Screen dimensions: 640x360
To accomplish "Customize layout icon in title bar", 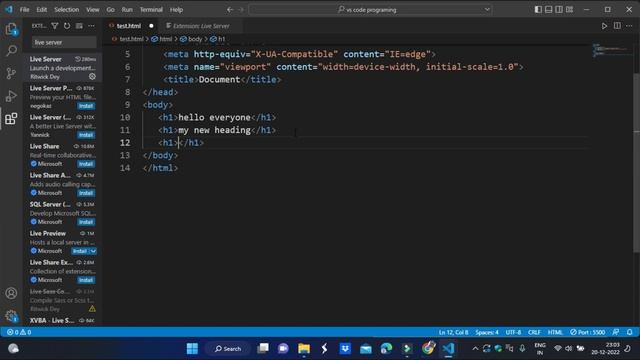I will point(569,9).
